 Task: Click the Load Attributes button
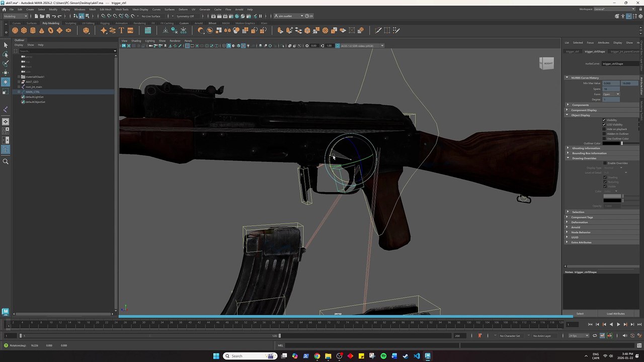pos(615,314)
